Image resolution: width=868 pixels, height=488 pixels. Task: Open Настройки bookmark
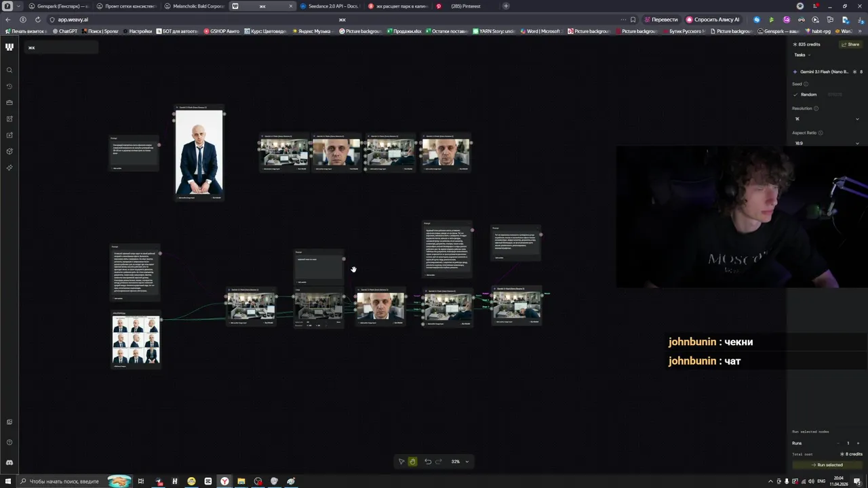tap(137, 31)
